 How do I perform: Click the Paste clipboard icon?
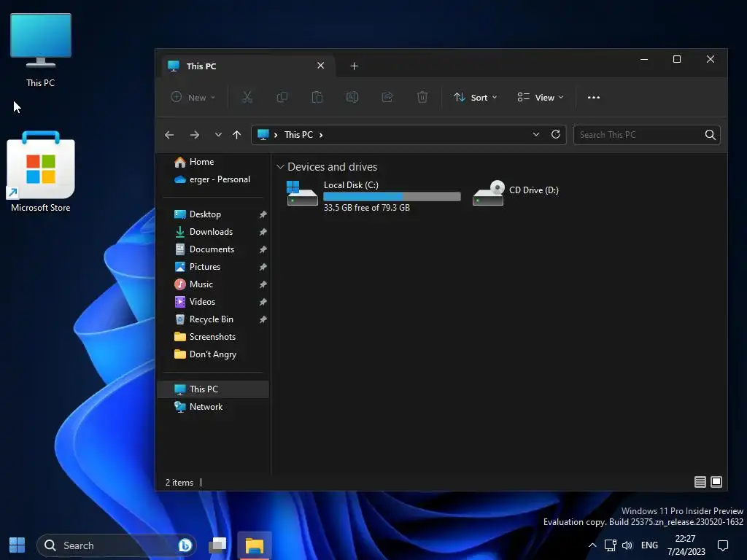point(317,97)
